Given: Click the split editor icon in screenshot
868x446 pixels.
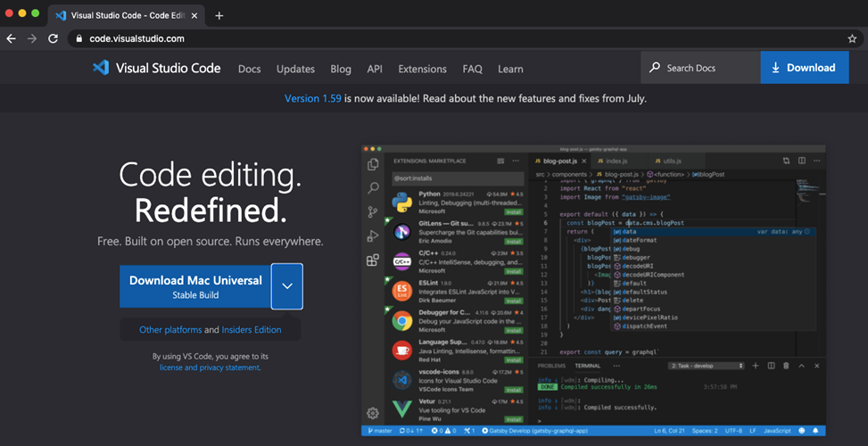Looking at the screenshot, I should pyautogui.click(x=801, y=161).
